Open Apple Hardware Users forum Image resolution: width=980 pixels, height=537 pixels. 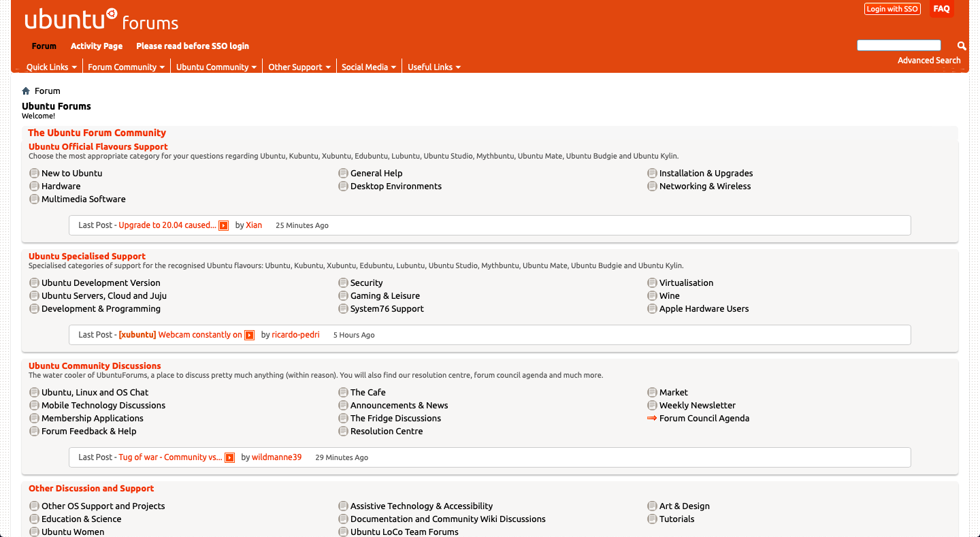(x=704, y=309)
